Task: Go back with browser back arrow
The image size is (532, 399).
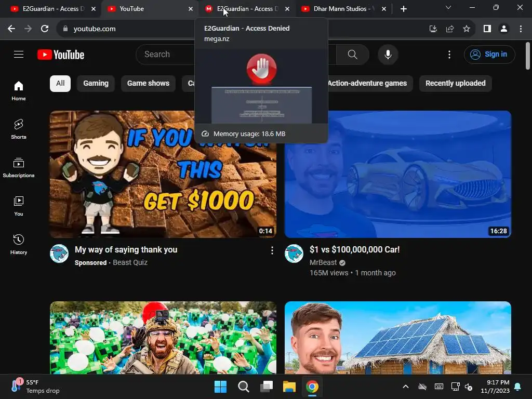Action: point(11,29)
